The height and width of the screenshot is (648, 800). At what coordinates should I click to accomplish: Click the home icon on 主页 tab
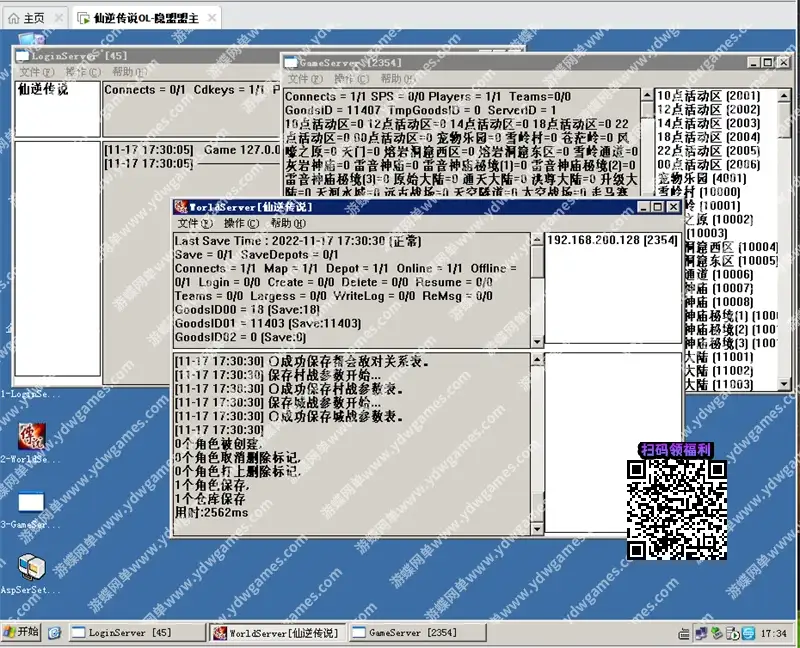tap(14, 19)
